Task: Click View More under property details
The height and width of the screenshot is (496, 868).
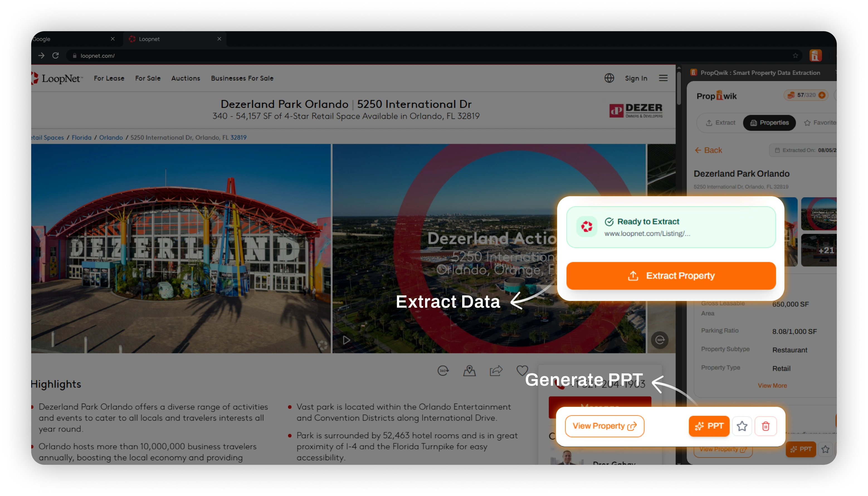Action: (772, 385)
